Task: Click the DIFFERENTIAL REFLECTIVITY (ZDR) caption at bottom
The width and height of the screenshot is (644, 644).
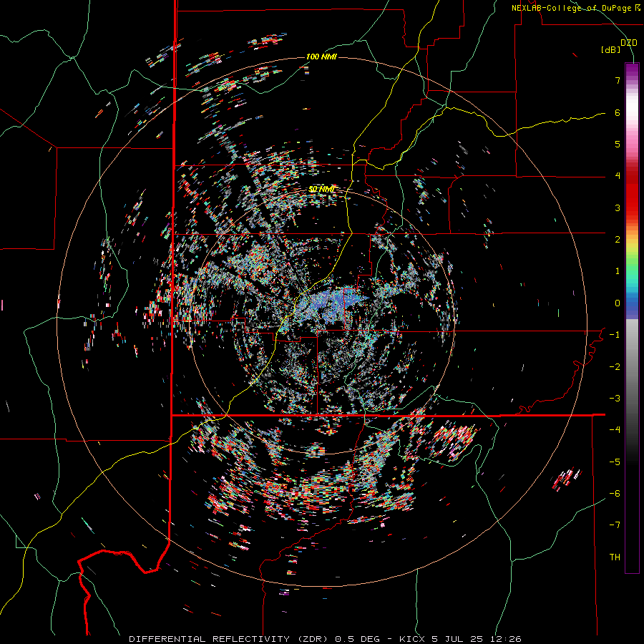Action: pos(325,639)
